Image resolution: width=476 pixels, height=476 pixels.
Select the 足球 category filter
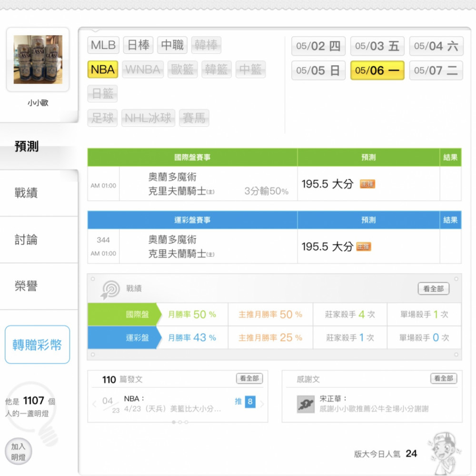tap(103, 118)
